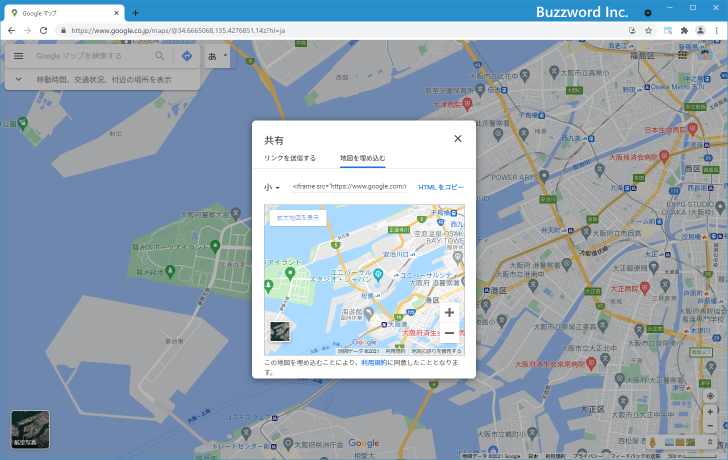Open the Google Maps hamburger menu

19,56
